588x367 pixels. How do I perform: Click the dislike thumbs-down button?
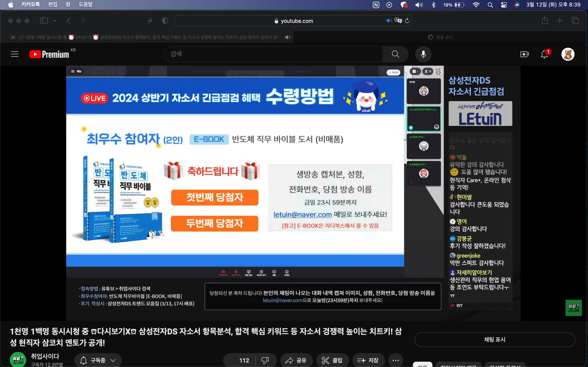click(x=265, y=360)
